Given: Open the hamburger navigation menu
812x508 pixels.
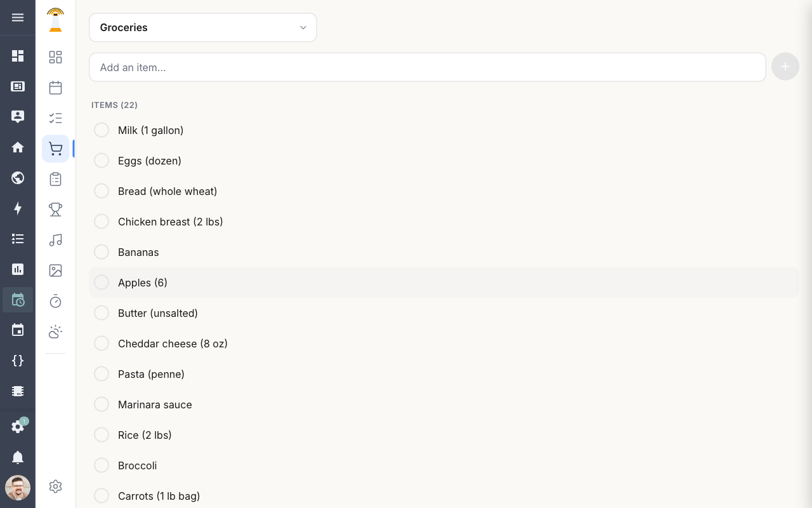Looking at the screenshot, I should pos(18,17).
